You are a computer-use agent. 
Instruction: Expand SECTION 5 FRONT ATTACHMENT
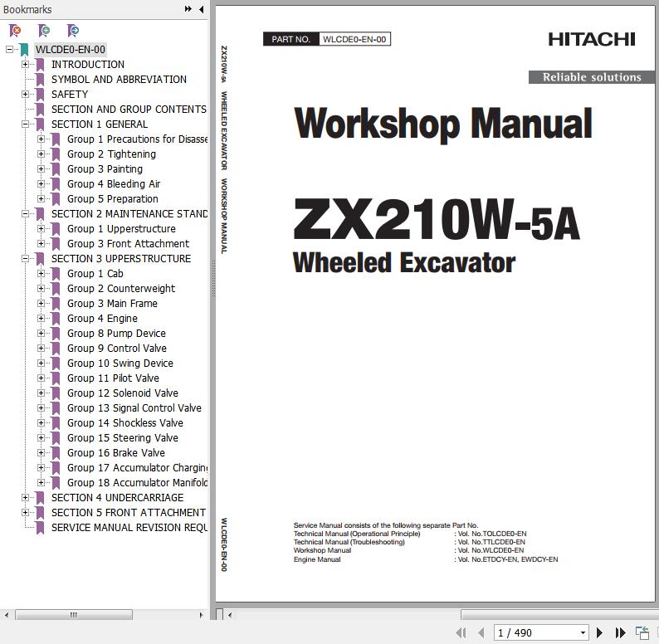point(25,512)
